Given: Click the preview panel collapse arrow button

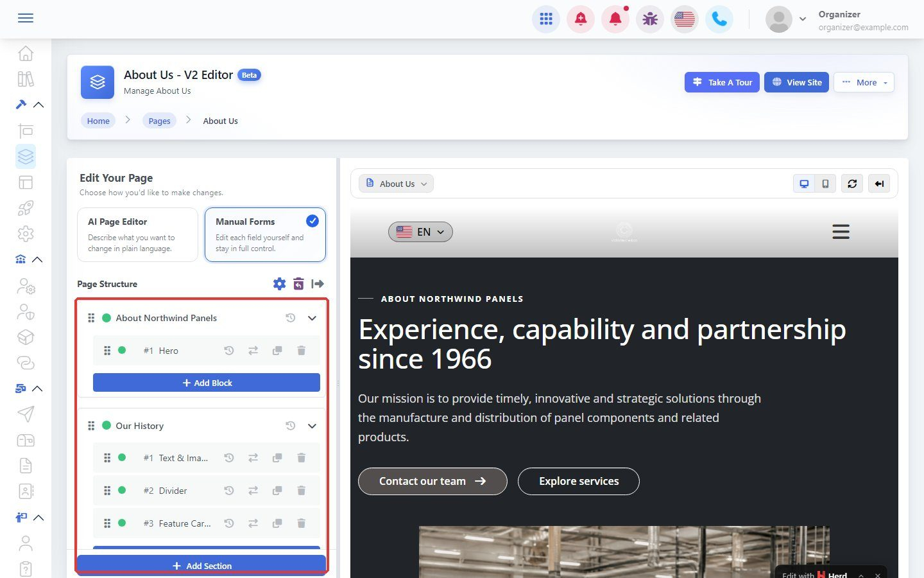Looking at the screenshot, I should pyautogui.click(x=879, y=184).
